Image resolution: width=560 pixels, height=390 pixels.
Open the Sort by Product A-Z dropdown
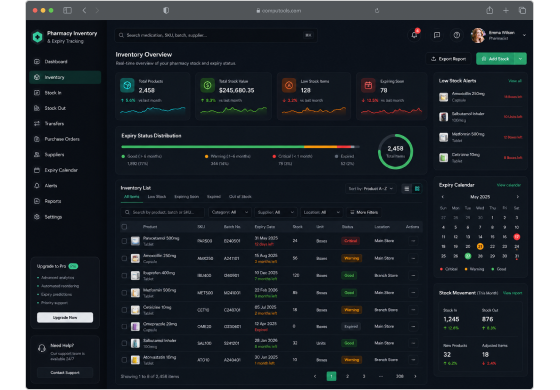371,189
